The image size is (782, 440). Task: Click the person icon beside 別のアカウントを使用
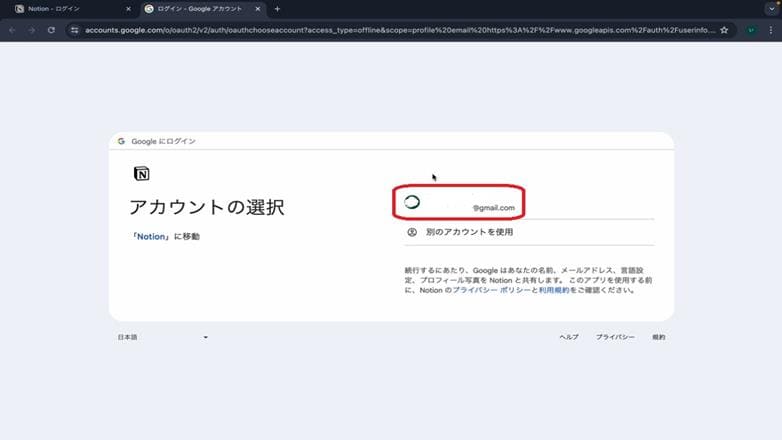pos(412,232)
